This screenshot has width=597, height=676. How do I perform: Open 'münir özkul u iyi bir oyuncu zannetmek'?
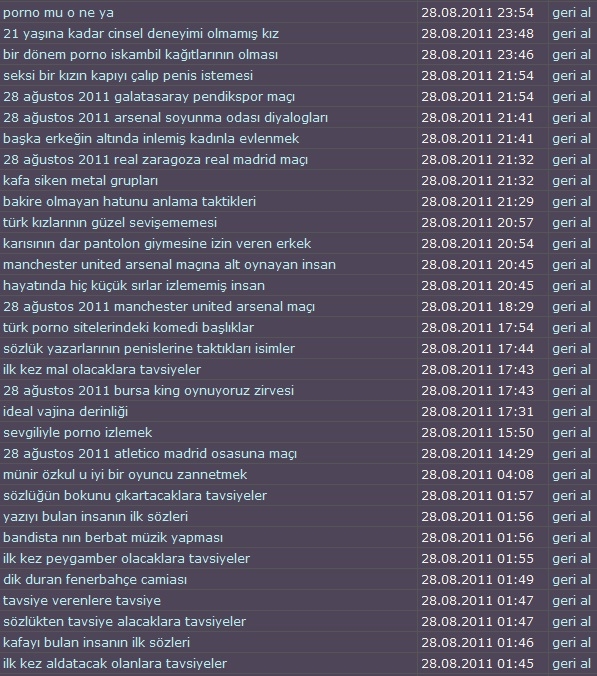point(125,475)
